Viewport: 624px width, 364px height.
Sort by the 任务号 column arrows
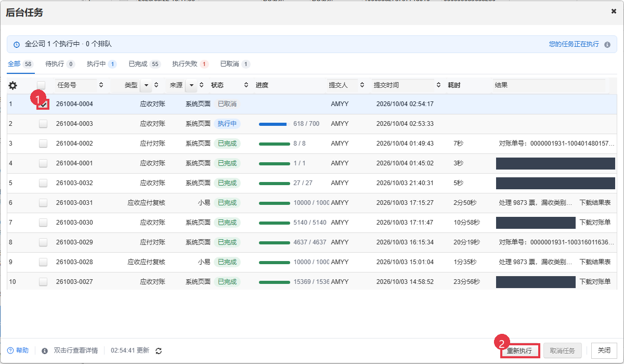point(101,85)
